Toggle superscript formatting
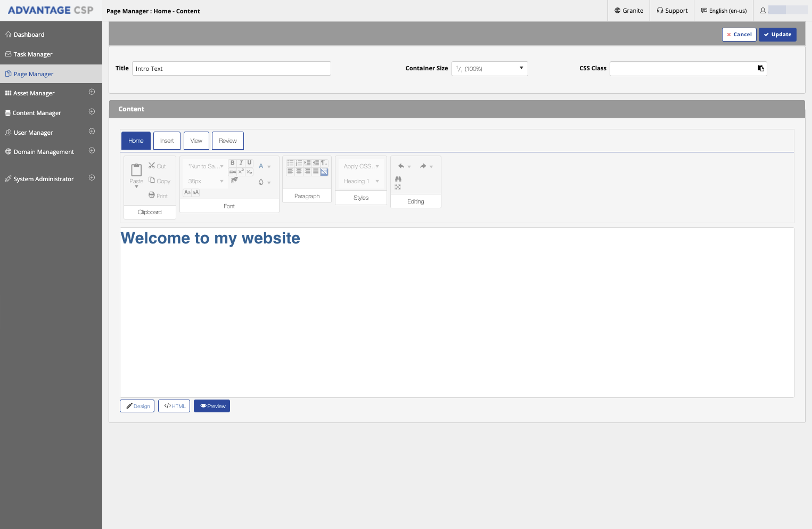The image size is (812, 529). tap(241, 172)
